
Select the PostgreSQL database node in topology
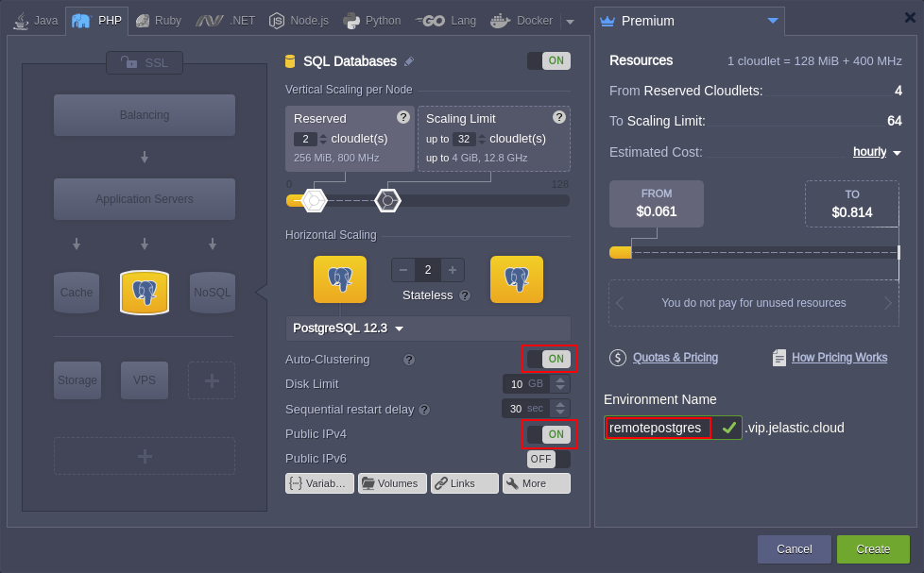point(145,292)
